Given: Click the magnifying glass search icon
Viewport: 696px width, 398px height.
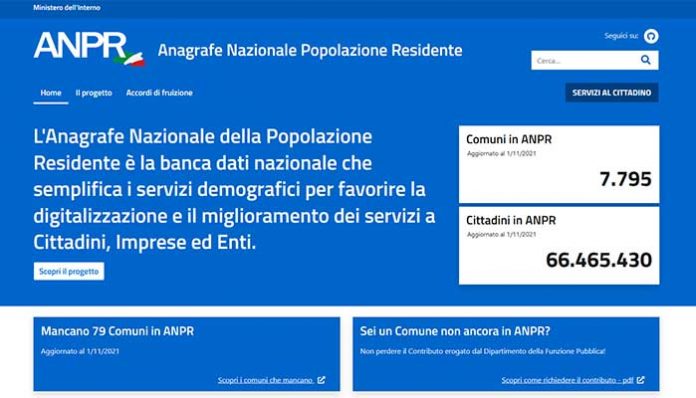Looking at the screenshot, I should pos(645,60).
